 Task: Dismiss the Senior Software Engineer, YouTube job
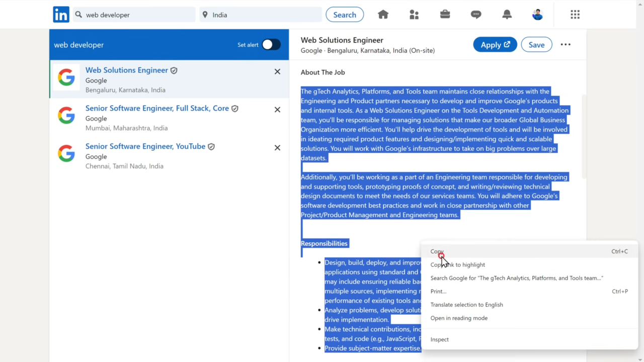277,148
